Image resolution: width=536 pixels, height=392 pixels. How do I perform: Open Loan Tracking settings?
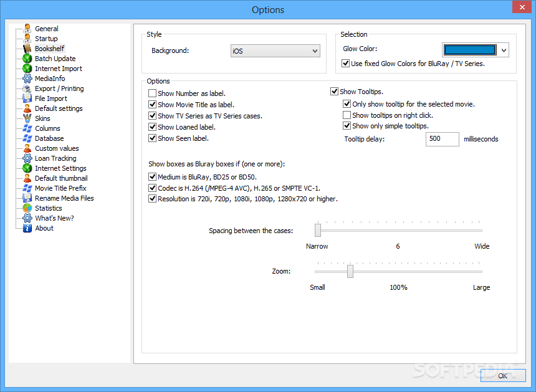pyautogui.click(x=55, y=158)
